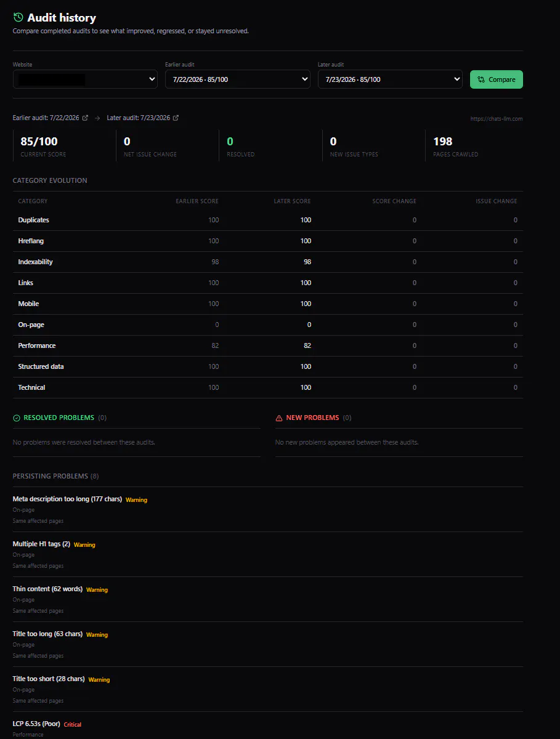Image resolution: width=560 pixels, height=739 pixels.
Task: Select the Mobile category row
Action: 268,304
